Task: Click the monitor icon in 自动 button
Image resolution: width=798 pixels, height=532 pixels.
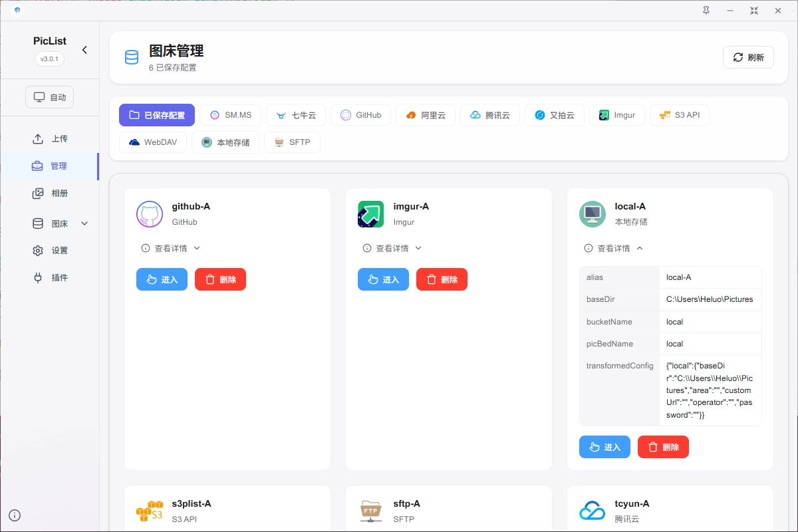Action: click(x=39, y=97)
